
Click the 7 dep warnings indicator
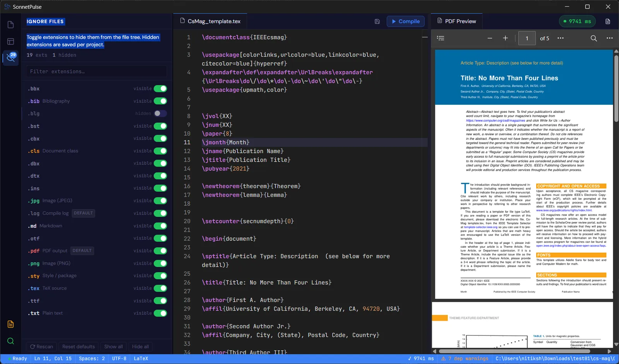point(465,359)
